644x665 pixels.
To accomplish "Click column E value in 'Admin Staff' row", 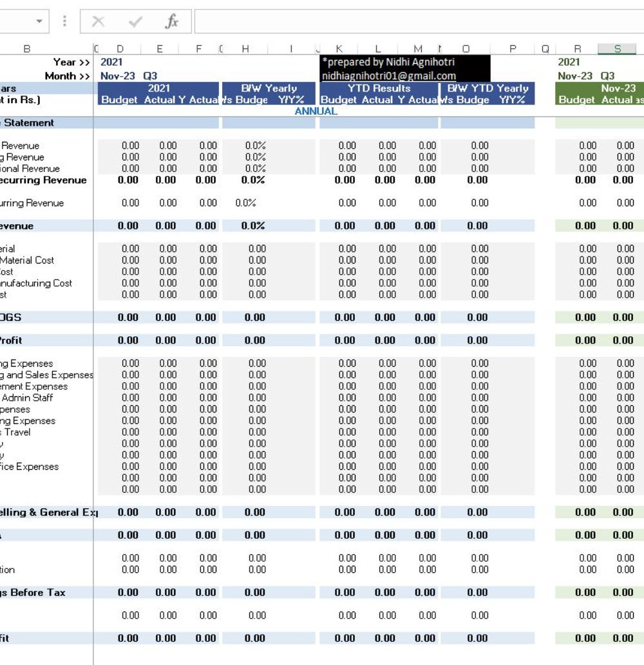I will pyautogui.click(x=168, y=398).
